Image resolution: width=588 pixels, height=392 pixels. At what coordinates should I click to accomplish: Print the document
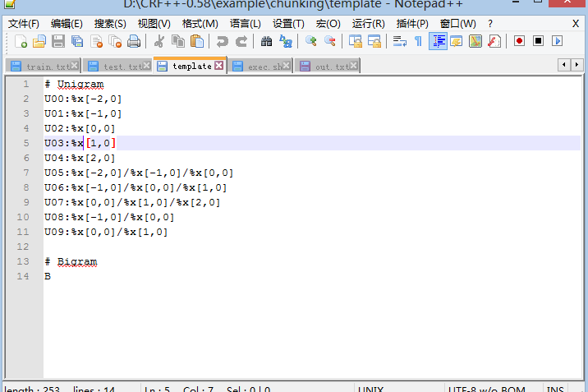134,41
